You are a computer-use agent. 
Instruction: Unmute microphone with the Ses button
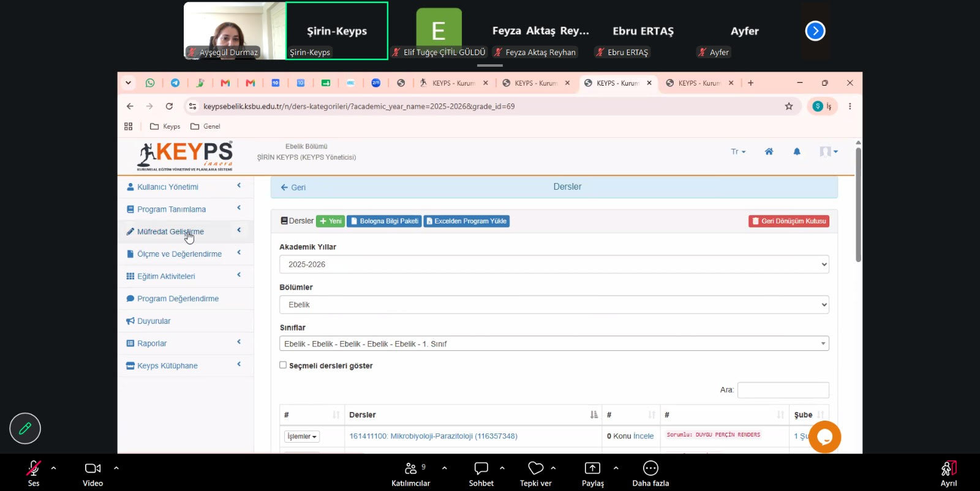click(34, 474)
